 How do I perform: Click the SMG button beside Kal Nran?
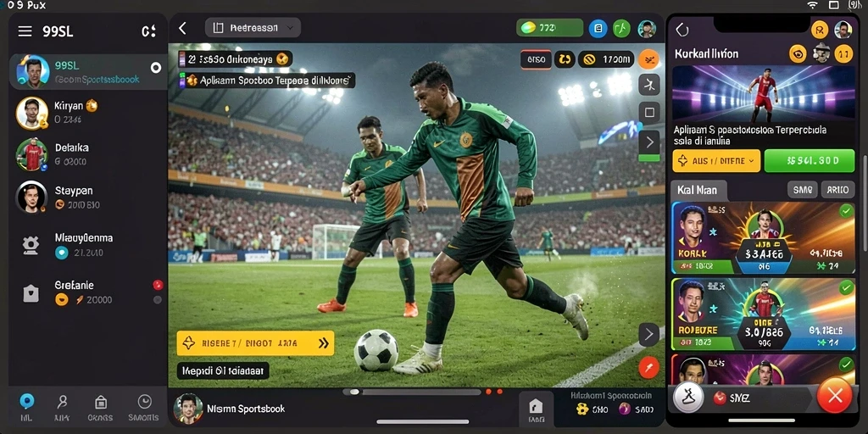point(802,190)
